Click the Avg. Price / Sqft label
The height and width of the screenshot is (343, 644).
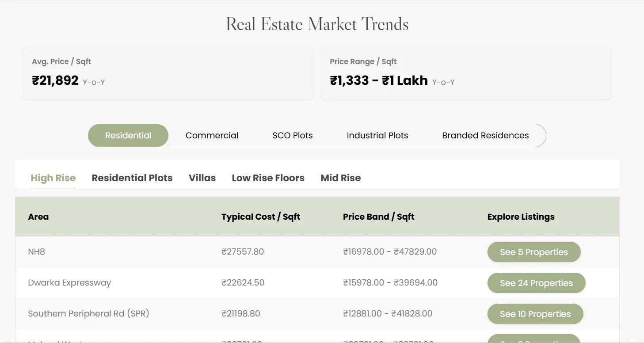tap(61, 61)
